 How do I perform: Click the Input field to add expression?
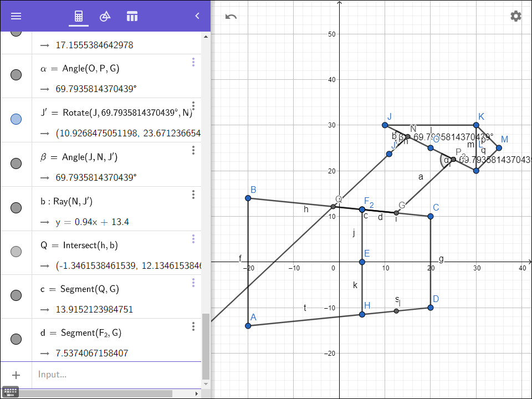pos(116,374)
